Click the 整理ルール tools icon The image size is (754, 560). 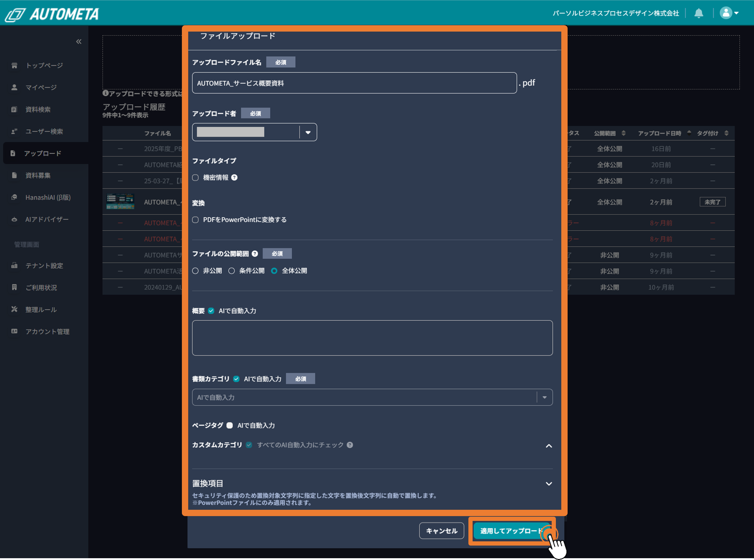(14, 309)
